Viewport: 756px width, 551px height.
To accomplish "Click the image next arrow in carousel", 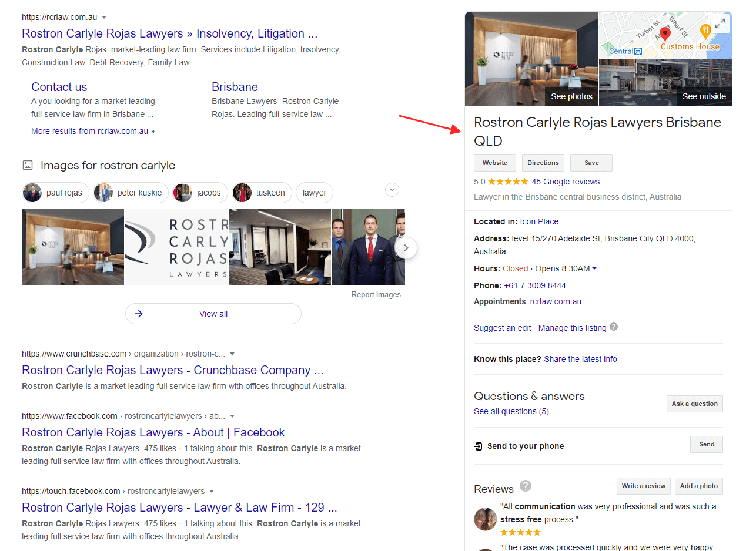I will [406, 248].
